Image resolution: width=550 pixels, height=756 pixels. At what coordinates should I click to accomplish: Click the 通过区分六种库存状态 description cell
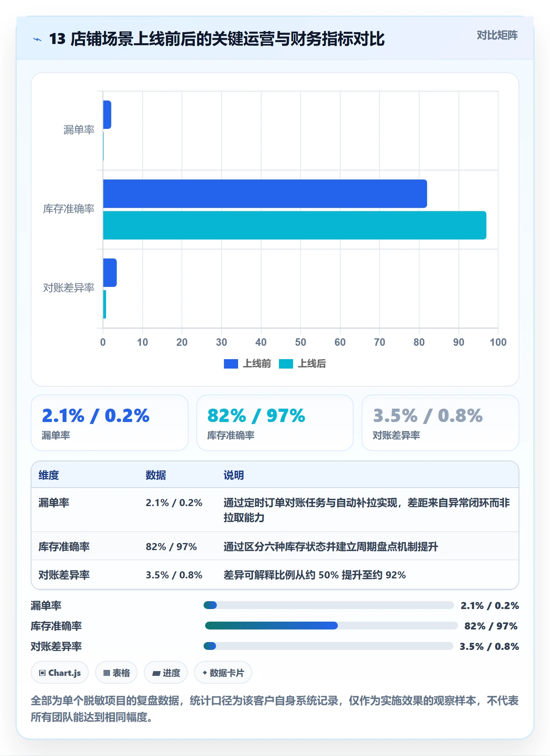[331, 547]
